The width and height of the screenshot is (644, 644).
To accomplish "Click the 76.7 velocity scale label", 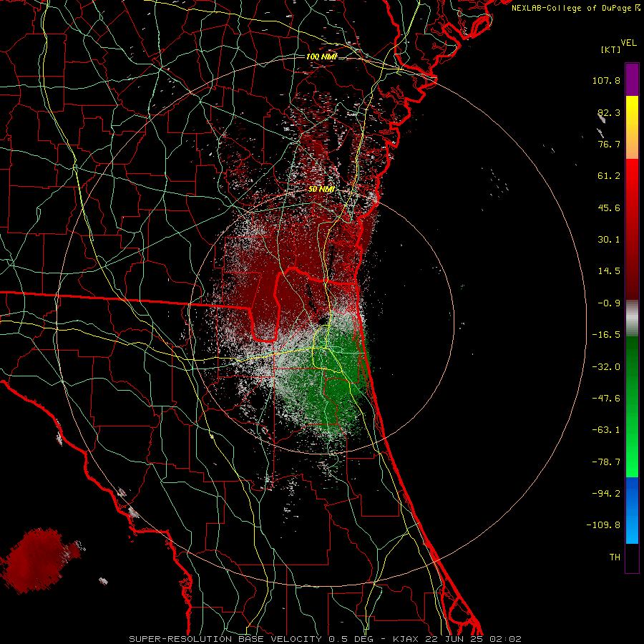I will 609,144.
